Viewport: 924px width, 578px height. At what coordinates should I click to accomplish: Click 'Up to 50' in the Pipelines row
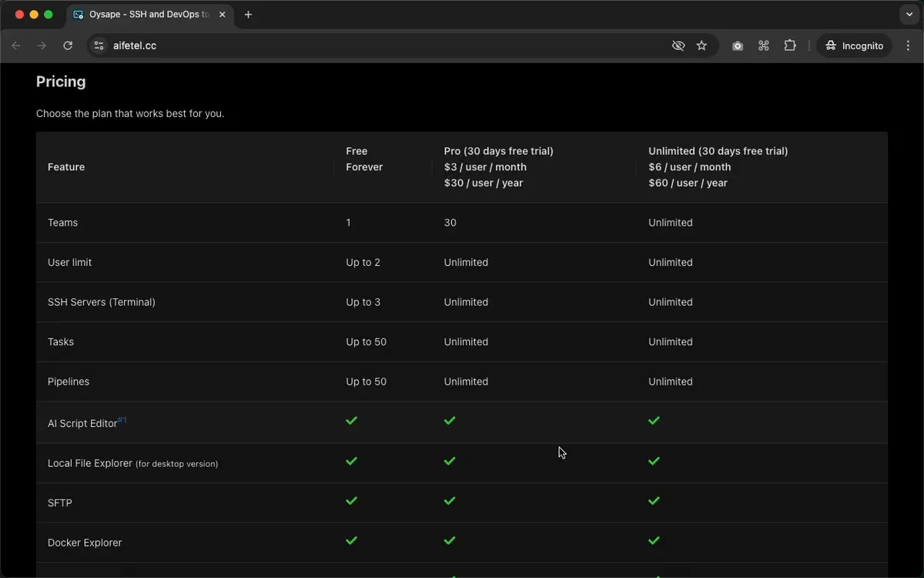(367, 382)
